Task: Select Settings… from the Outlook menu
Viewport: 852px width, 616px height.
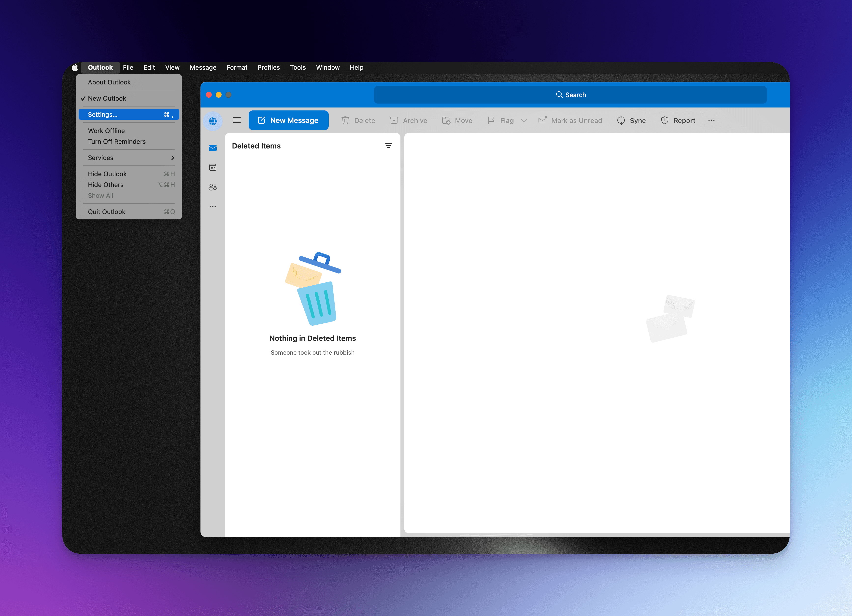Action: pyautogui.click(x=102, y=115)
